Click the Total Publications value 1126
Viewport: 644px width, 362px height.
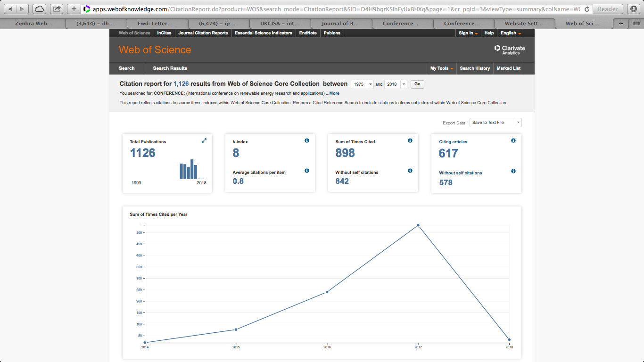pos(143,153)
